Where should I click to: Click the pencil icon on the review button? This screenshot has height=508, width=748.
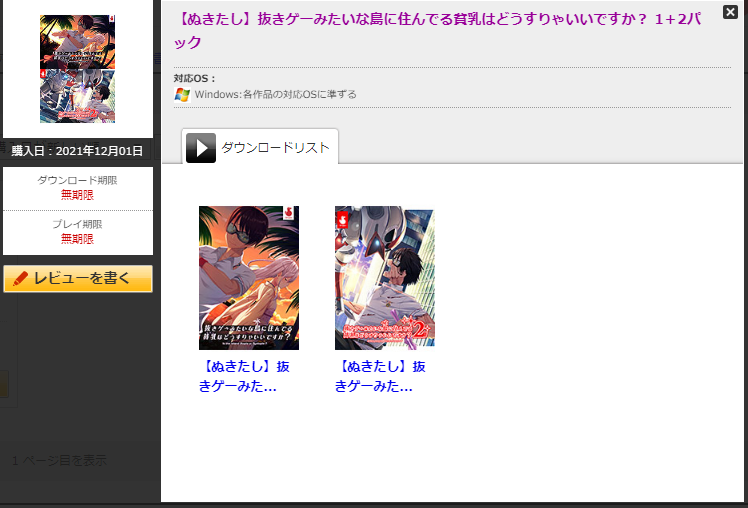[21, 279]
